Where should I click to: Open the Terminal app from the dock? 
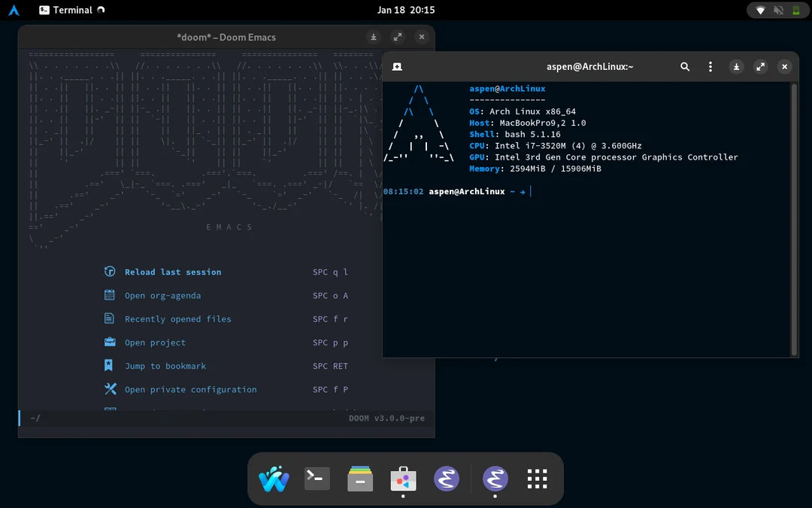point(317,479)
